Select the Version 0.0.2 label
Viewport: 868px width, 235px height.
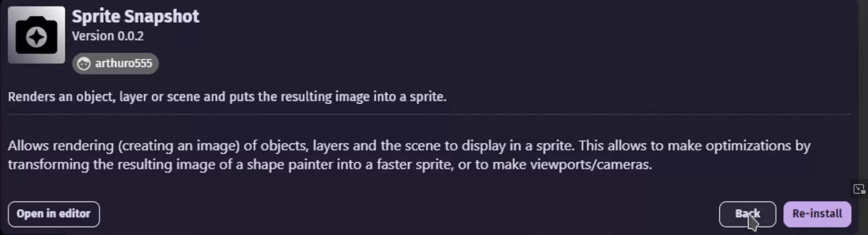tap(107, 36)
